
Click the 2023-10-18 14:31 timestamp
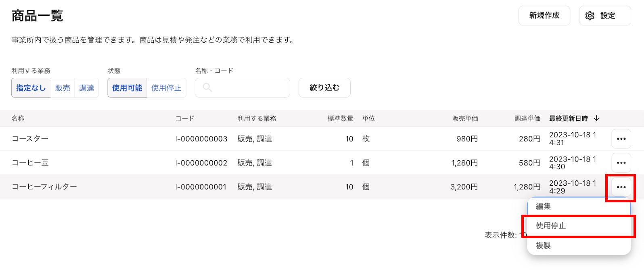point(573,139)
